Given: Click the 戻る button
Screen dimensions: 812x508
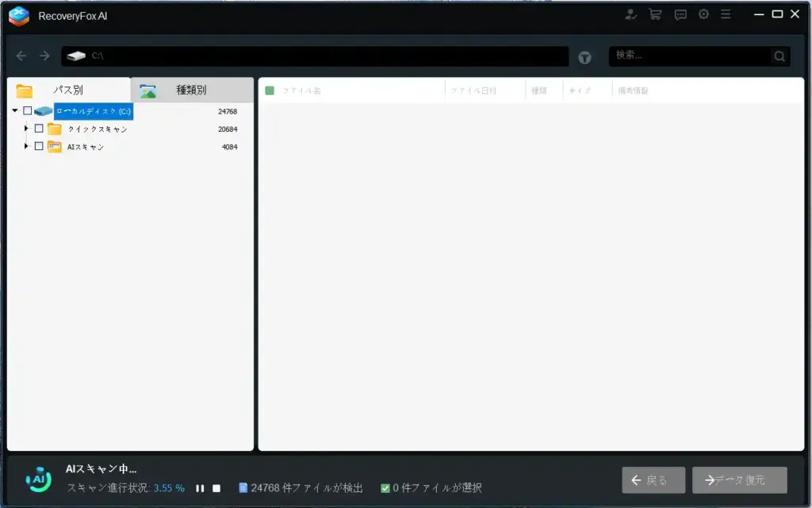Looking at the screenshot, I should click(653, 479).
